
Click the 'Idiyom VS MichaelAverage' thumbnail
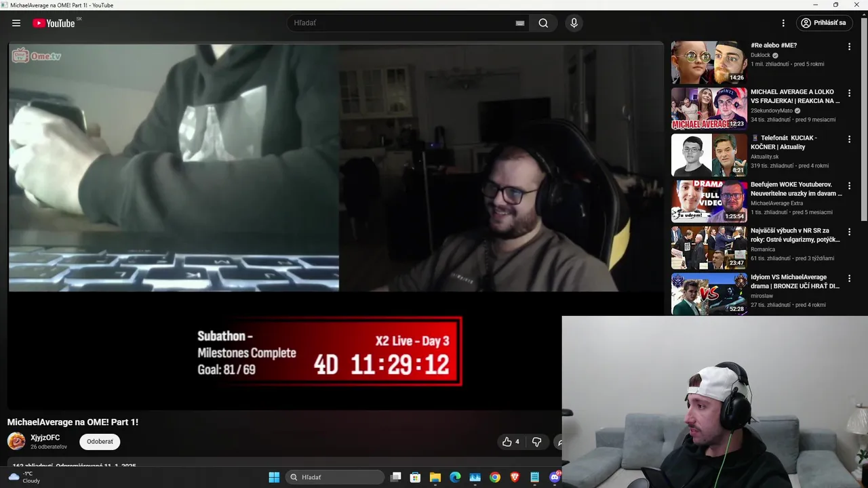[x=709, y=293]
